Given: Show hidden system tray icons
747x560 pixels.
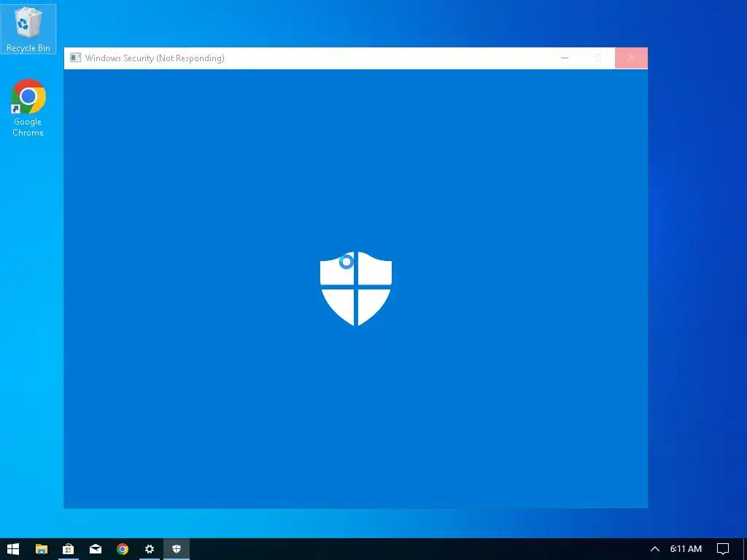Looking at the screenshot, I should point(655,549).
